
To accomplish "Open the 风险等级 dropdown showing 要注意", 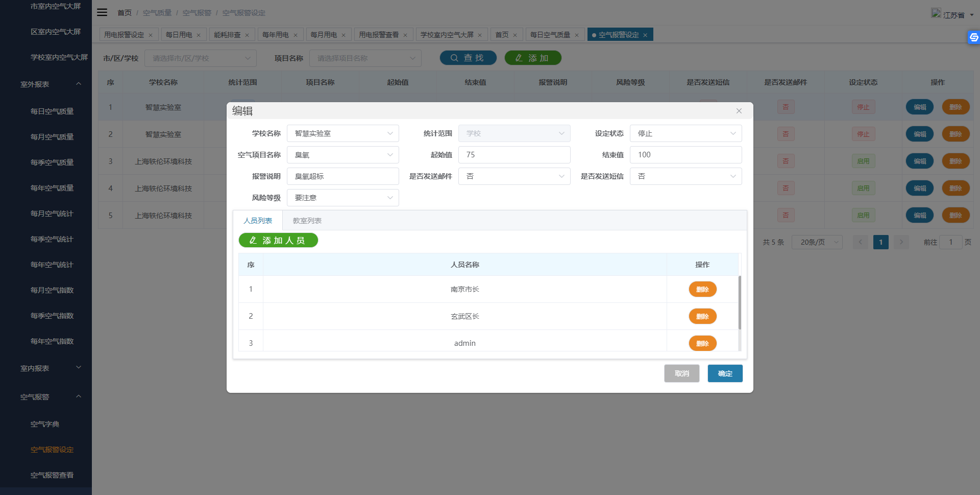I will tap(342, 198).
